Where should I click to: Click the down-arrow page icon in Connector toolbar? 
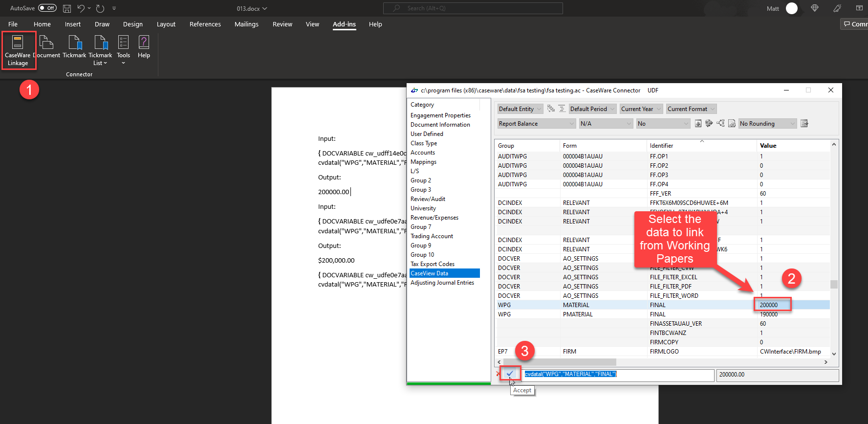click(698, 124)
